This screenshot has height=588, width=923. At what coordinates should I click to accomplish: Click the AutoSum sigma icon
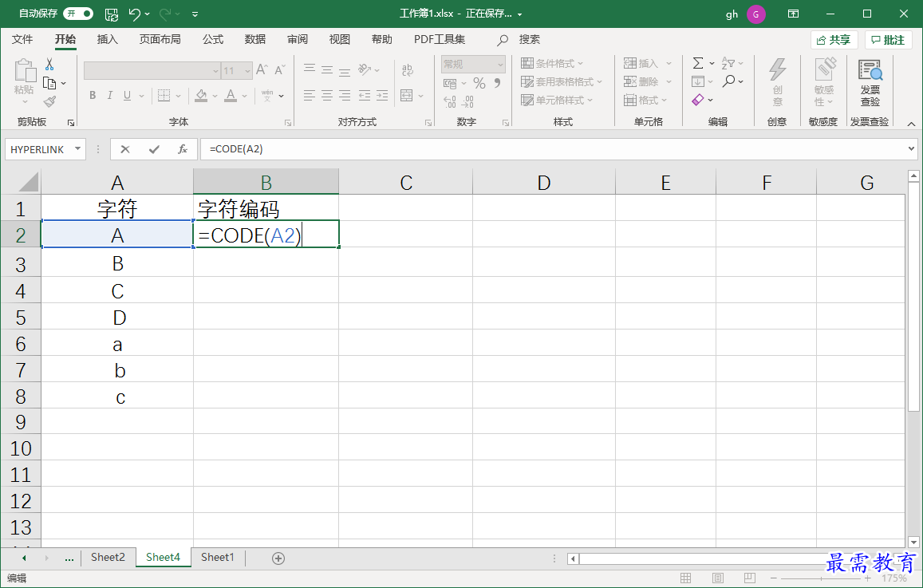point(698,63)
